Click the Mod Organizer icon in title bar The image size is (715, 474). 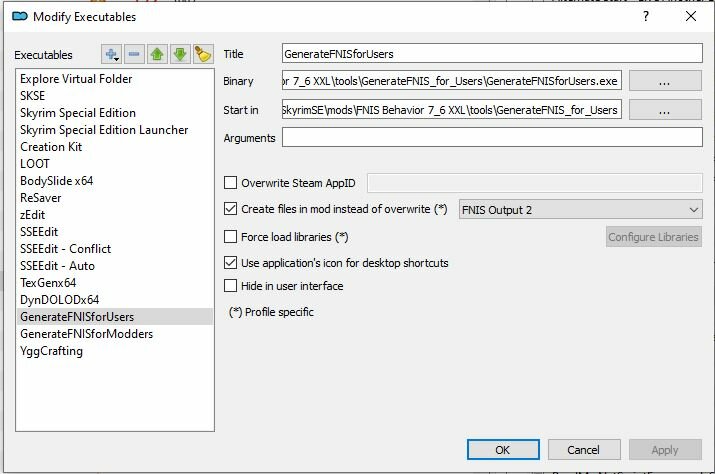coord(20,17)
